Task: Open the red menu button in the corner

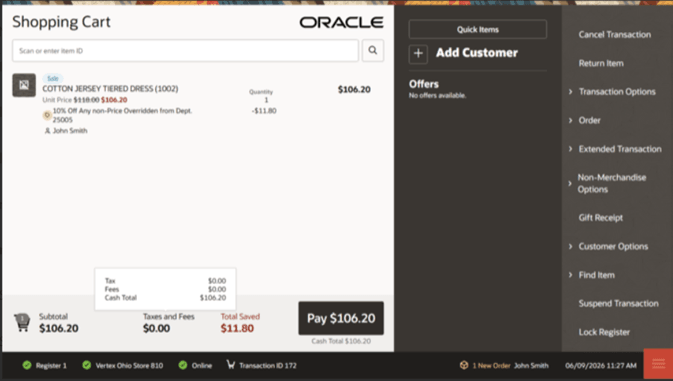Action: pyautogui.click(x=658, y=364)
